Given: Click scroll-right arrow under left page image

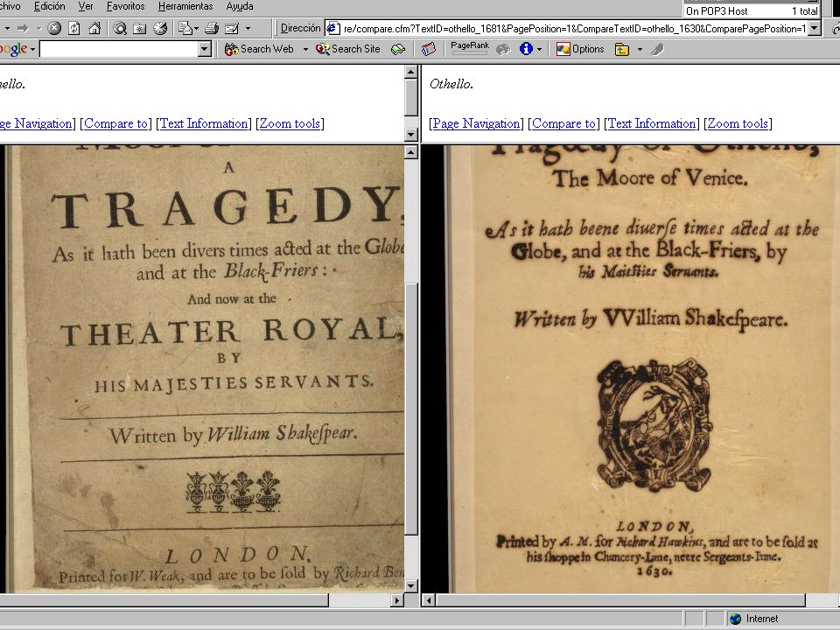Looking at the screenshot, I should (397, 600).
